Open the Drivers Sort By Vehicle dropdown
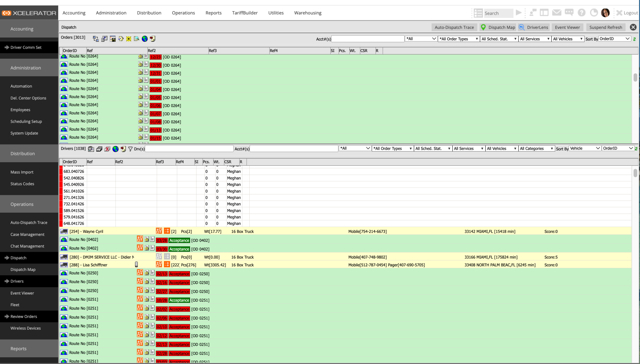Viewport: 640px width, 364px height. pyautogui.click(x=585, y=148)
